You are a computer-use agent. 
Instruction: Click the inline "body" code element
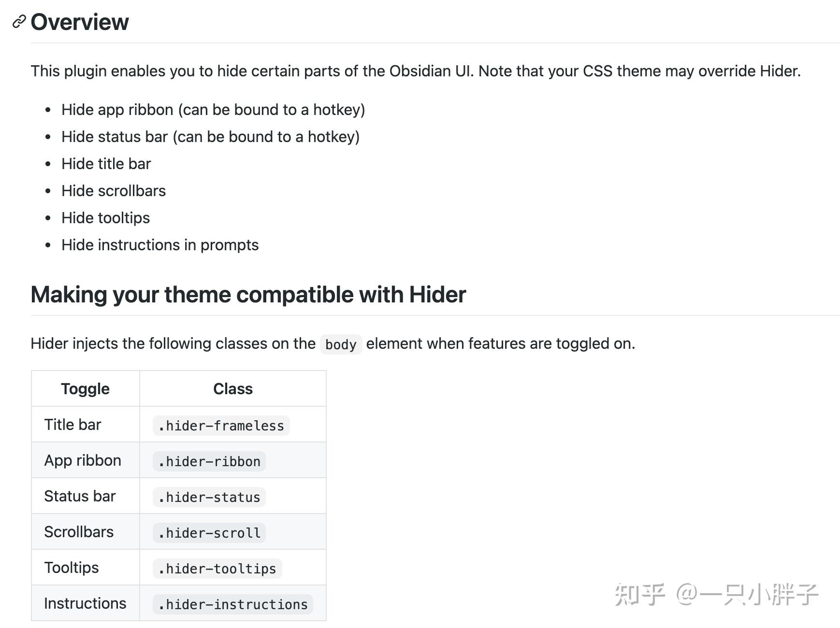point(341,344)
